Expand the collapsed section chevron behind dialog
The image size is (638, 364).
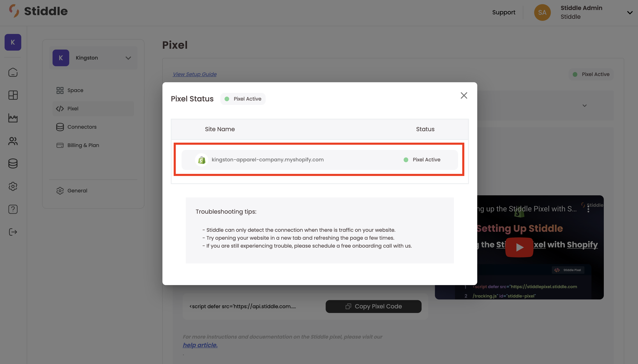pos(584,106)
